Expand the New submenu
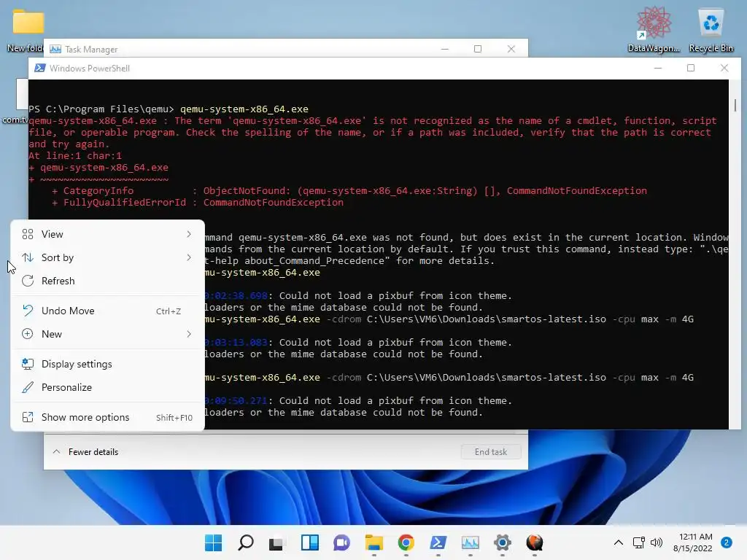Screen dimensions: 747x560 108,334
